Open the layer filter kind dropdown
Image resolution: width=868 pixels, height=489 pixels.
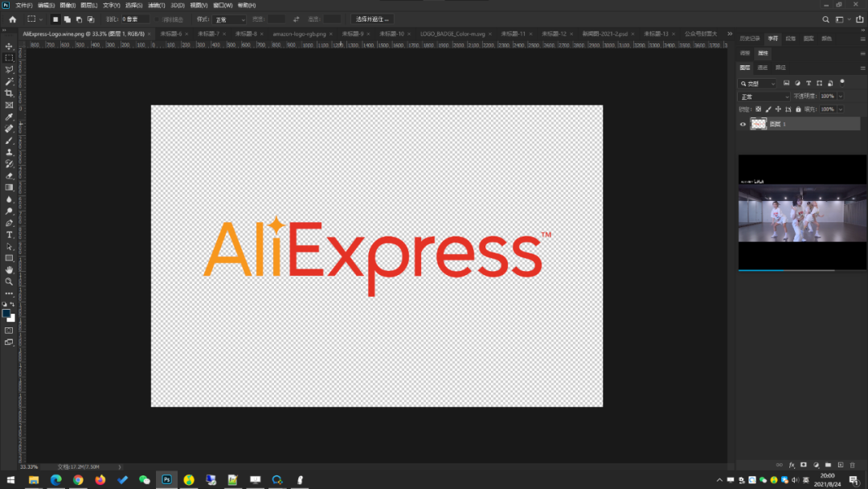(757, 84)
